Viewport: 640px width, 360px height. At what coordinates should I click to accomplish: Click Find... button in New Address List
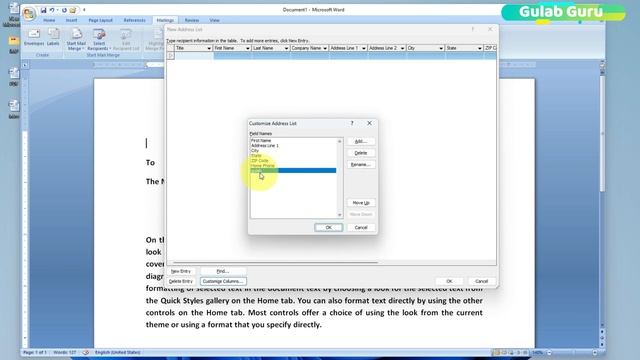[x=223, y=271]
